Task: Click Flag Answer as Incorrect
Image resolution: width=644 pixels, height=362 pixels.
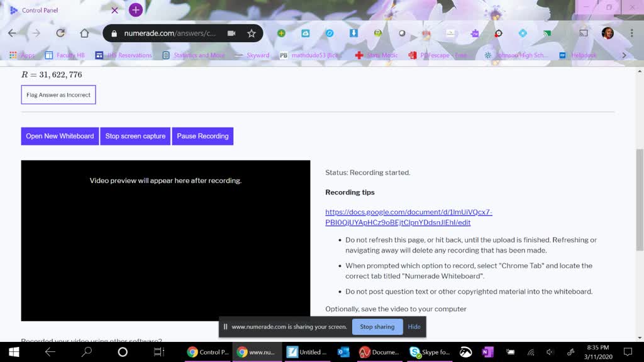Action: tap(58, 95)
